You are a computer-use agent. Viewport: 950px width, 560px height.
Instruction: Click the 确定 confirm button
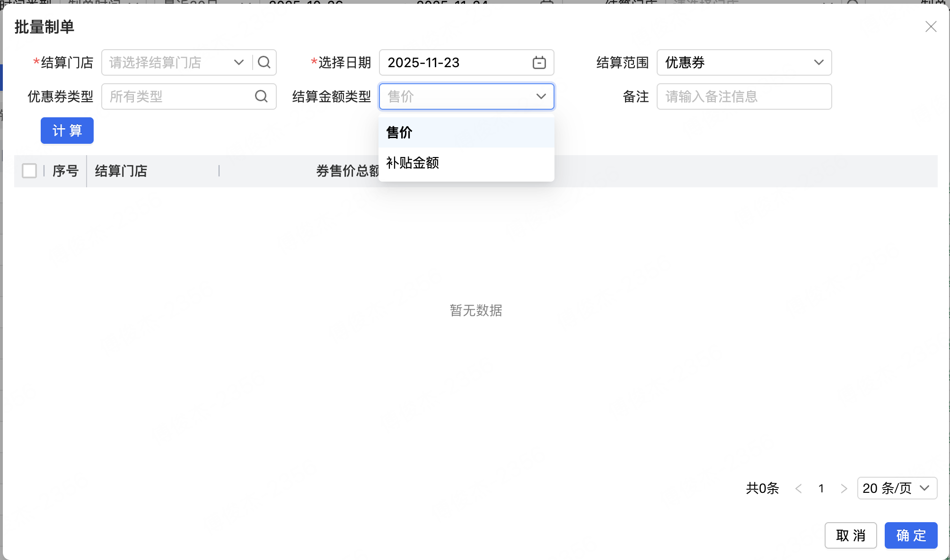click(911, 535)
